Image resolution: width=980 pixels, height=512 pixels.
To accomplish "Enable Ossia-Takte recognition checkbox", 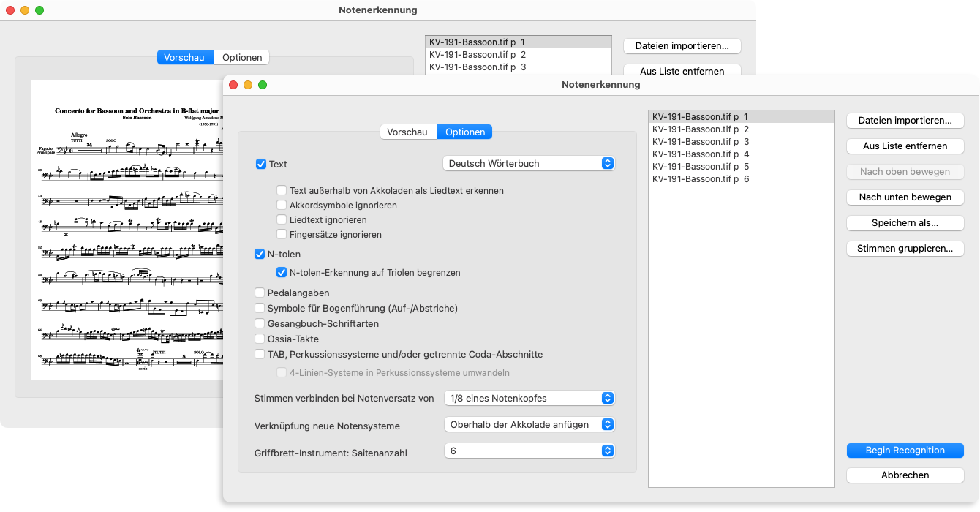I will pyautogui.click(x=260, y=339).
